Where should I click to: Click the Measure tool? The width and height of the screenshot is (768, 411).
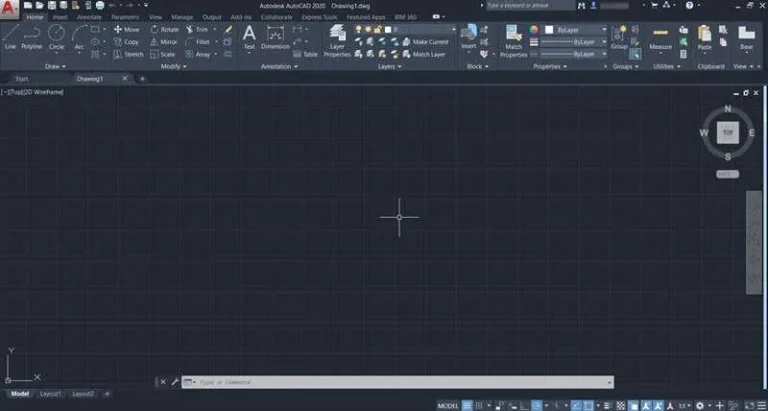660,37
